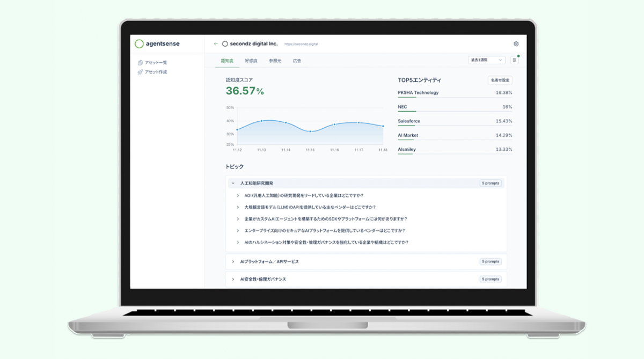Click the chart data point at 11.15
This screenshot has width=644, height=359.
pos(310,131)
